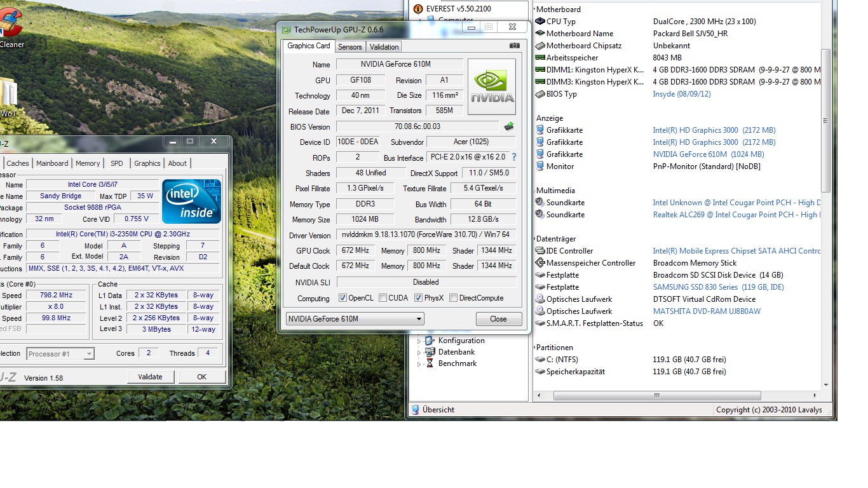This screenshot has height=488, width=868.
Task: Open the Memory tab in CPU-Z
Action: pos(88,163)
